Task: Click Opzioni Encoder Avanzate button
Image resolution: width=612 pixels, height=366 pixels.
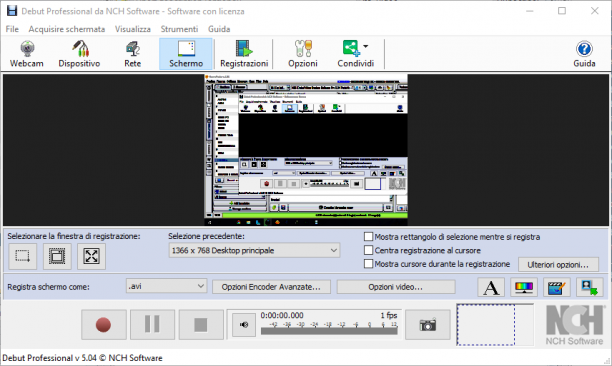Action: 271,287
